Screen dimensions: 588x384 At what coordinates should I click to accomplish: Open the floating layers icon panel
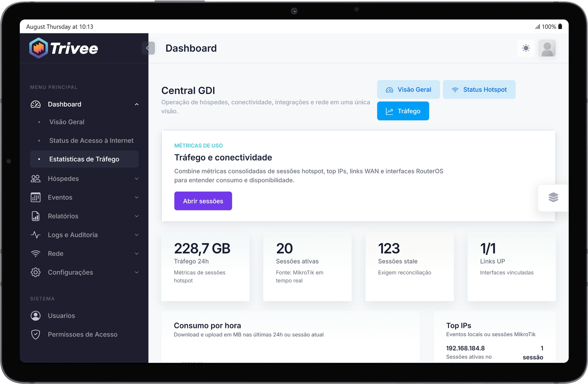point(553,198)
